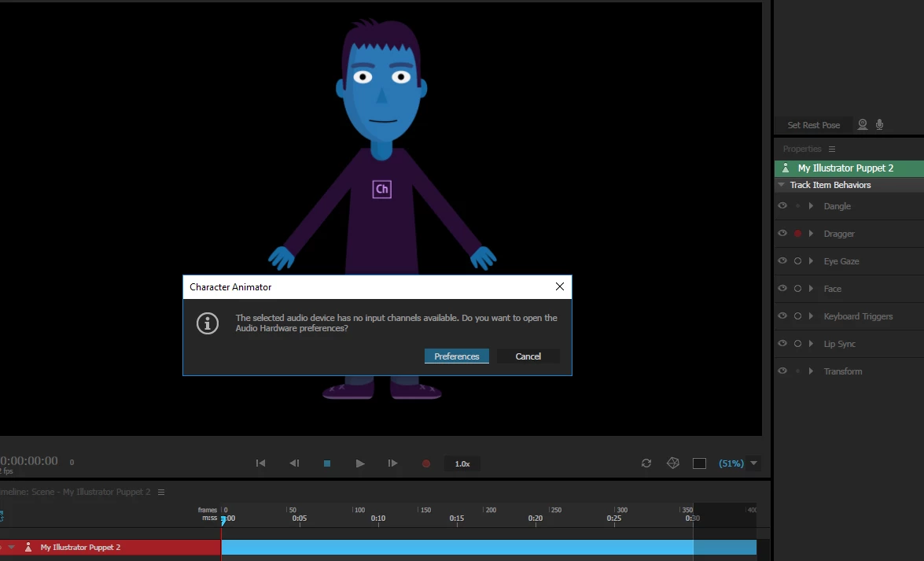Step forward one frame
This screenshot has height=561, width=924.
[x=392, y=463]
